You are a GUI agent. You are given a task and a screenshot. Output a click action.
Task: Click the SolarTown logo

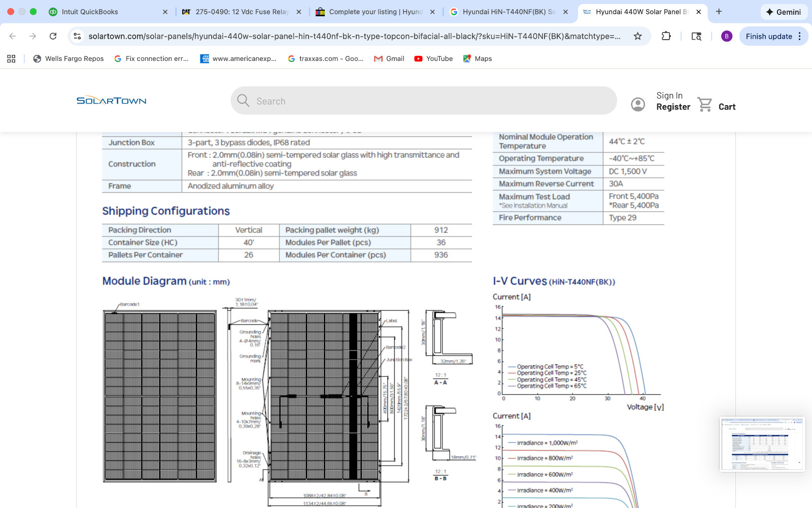coord(111,100)
